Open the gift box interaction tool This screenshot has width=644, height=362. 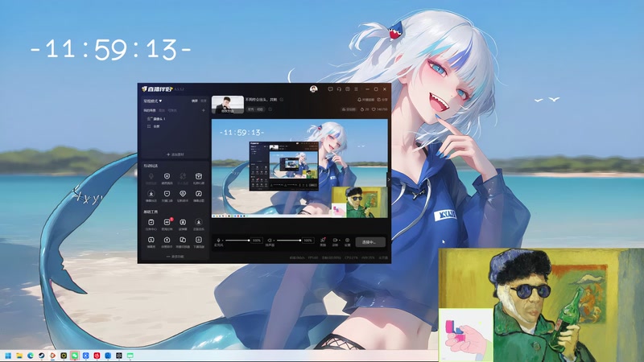pyautogui.click(x=198, y=178)
